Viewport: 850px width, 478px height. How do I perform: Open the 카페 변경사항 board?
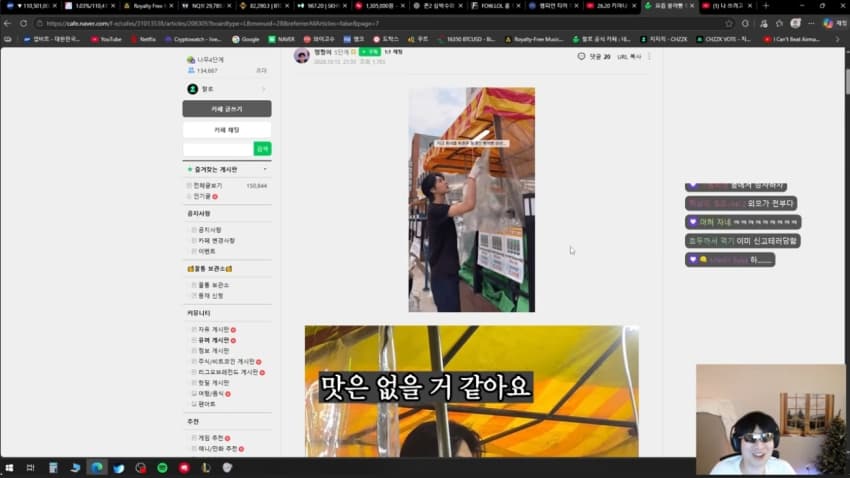click(216, 241)
